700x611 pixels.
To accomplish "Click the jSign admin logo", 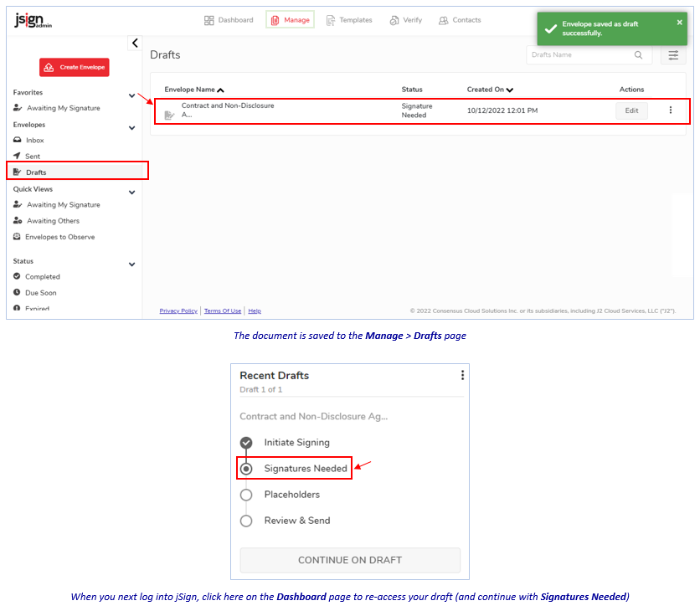I will pyautogui.click(x=33, y=20).
